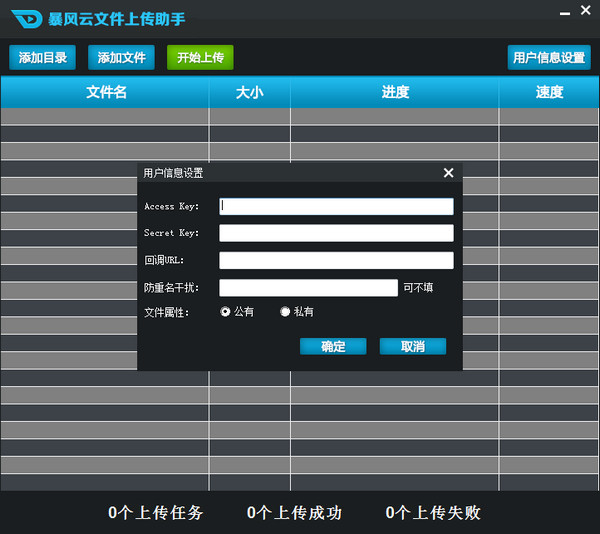This screenshot has height=534, width=600.
Task: Click the Baofeng Cloud logo icon
Action: pos(26,19)
